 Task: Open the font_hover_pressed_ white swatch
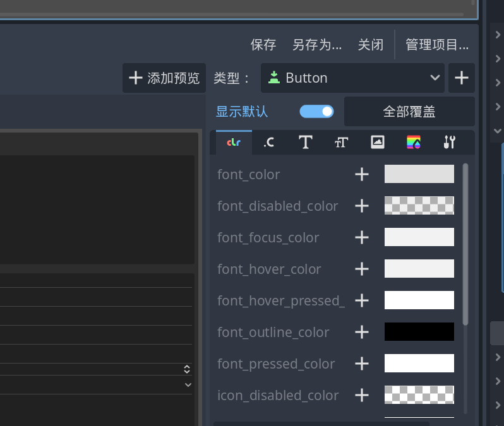coord(419,300)
